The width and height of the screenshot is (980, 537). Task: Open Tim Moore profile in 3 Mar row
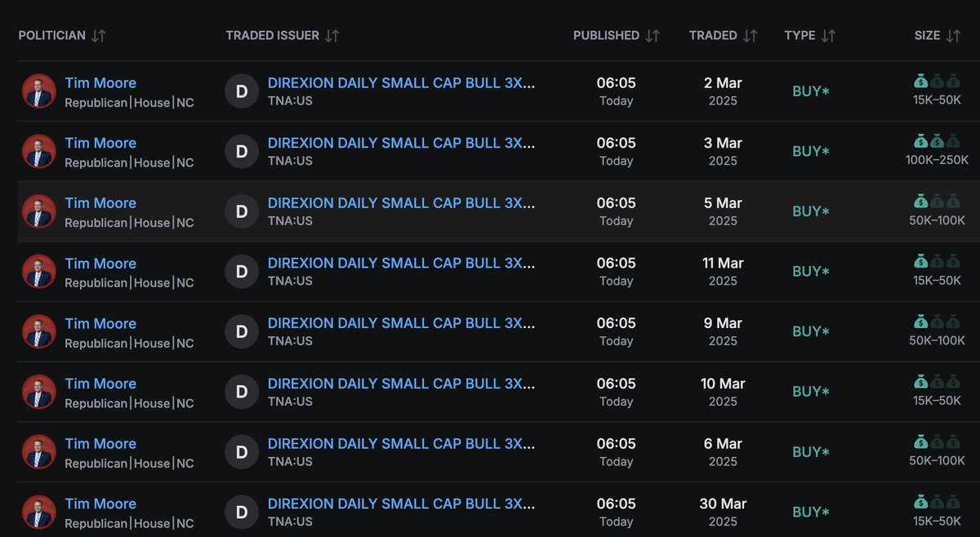[x=100, y=143]
